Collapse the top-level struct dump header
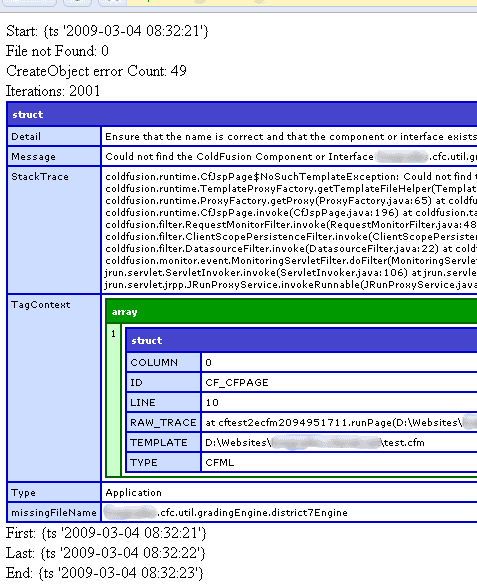The image size is (477, 587). click(242, 115)
